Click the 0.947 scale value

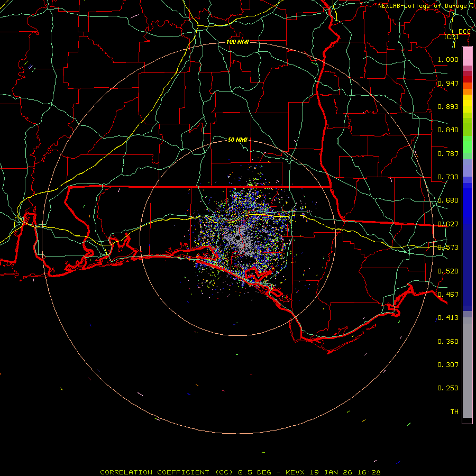pyautogui.click(x=448, y=83)
